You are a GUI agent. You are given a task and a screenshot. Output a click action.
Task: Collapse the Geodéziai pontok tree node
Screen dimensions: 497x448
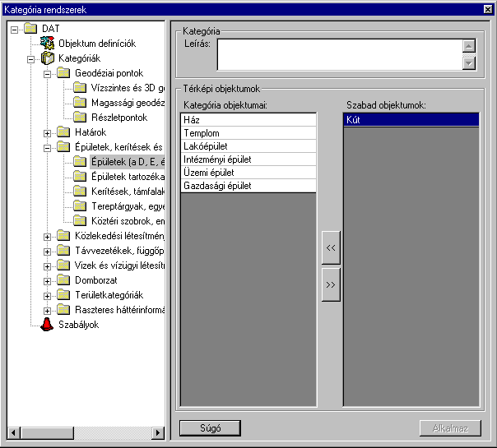coord(48,74)
